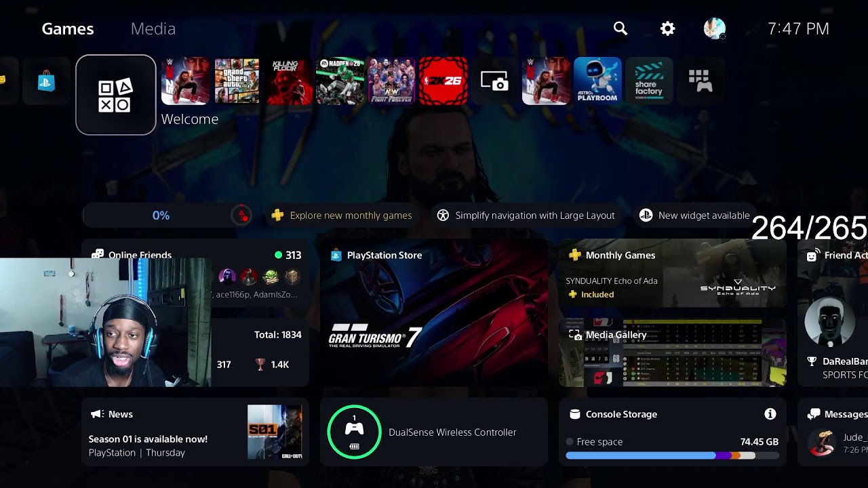This screenshot has width=868, height=488.
Task: Select Explore new monthly games
Action: 343,216
